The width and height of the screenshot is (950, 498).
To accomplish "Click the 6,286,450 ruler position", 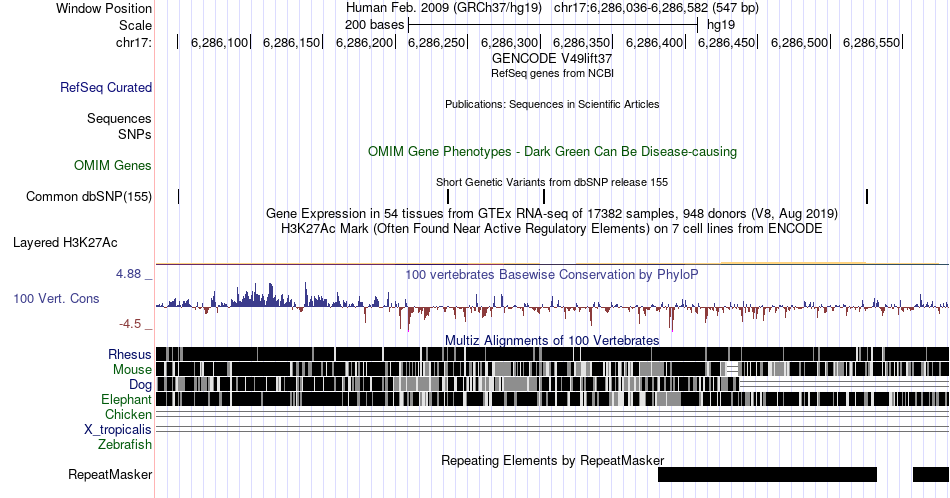I will [x=726, y=42].
